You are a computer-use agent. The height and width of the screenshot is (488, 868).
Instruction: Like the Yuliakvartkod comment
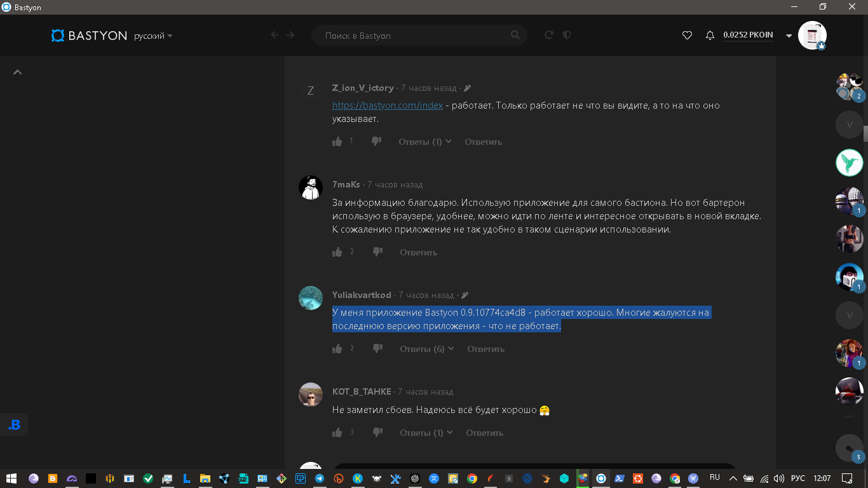point(337,348)
